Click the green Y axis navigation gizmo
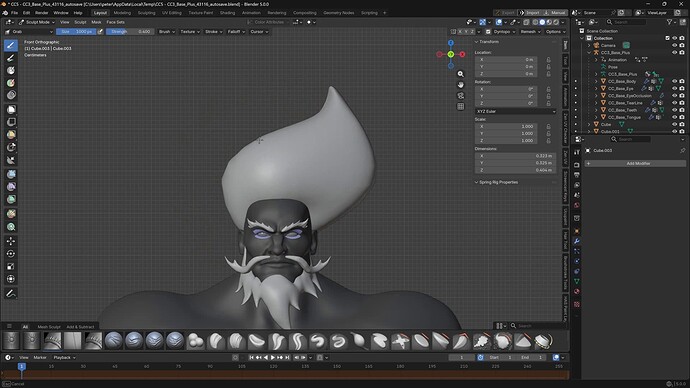Image resolution: width=690 pixels, height=388 pixels. point(451,54)
